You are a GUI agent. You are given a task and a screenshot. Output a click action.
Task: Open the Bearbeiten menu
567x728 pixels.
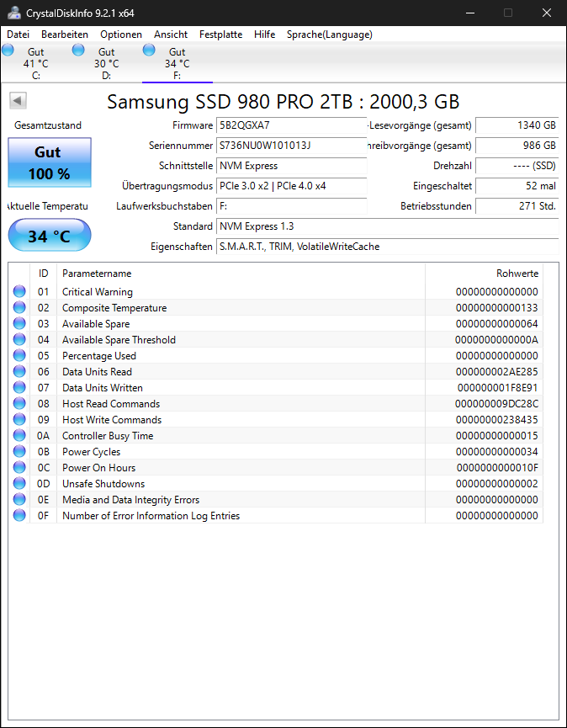tap(65, 35)
